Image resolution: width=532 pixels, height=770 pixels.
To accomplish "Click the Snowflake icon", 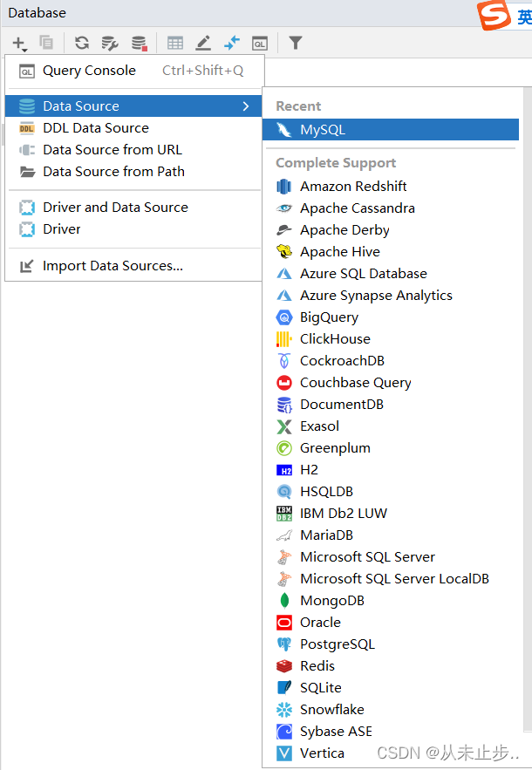I will pyautogui.click(x=284, y=710).
